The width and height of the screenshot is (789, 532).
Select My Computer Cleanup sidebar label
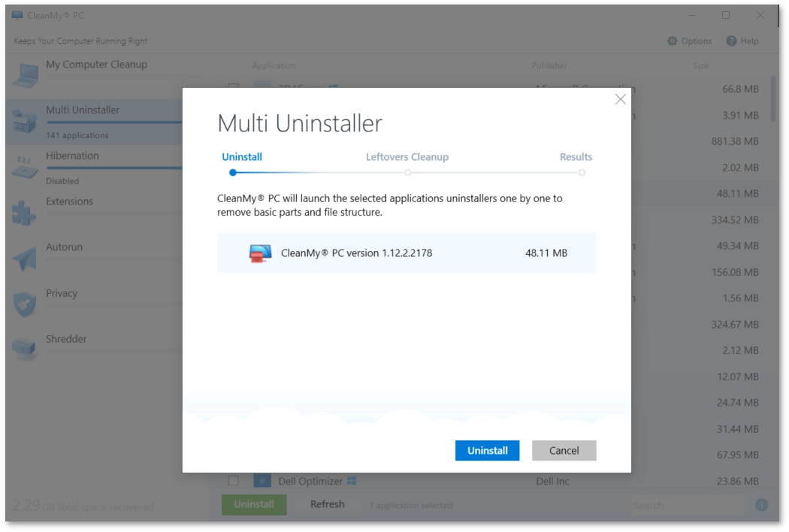(x=97, y=65)
